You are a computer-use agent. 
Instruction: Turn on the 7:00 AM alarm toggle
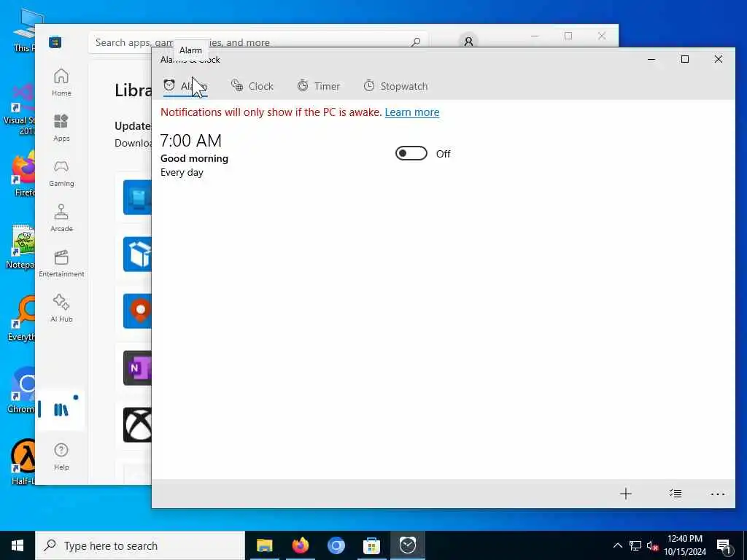(x=411, y=153)
